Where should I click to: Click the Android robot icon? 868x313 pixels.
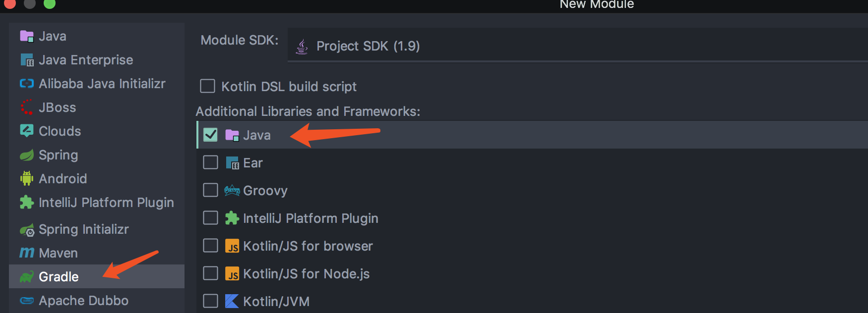pos(27,178)
